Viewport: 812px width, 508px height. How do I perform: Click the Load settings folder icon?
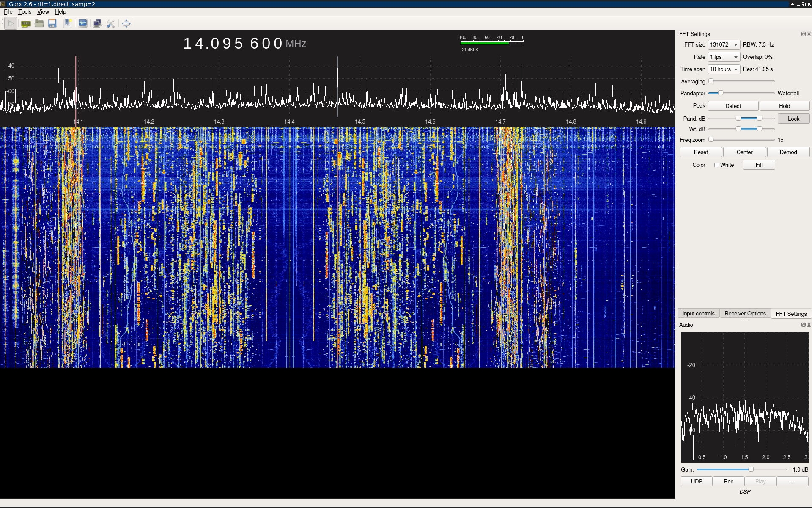click(39, 24)
